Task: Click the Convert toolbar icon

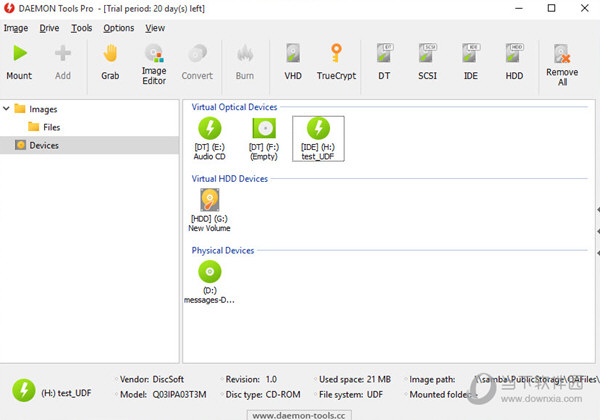Action: pos(197,63)
